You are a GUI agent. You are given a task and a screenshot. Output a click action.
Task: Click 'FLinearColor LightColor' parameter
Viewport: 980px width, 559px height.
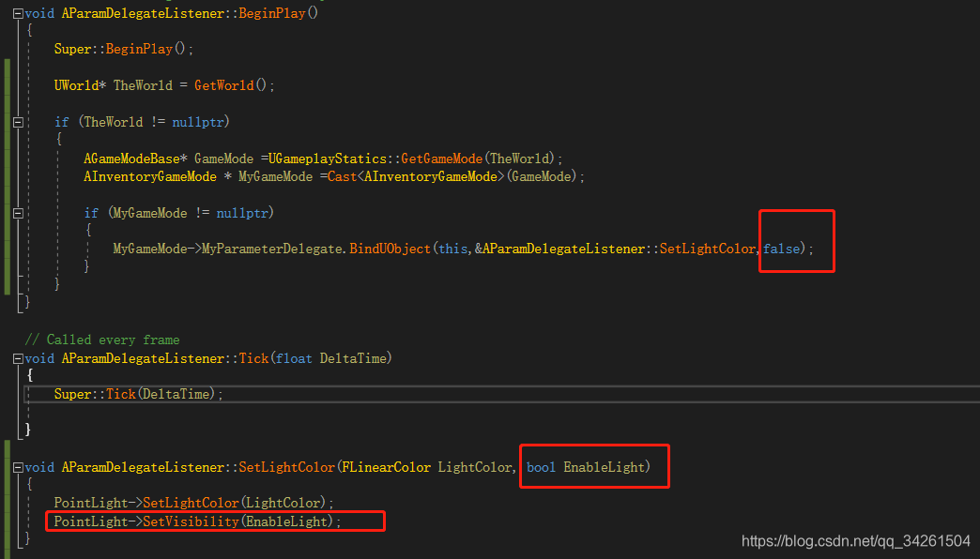click(426, 467)
